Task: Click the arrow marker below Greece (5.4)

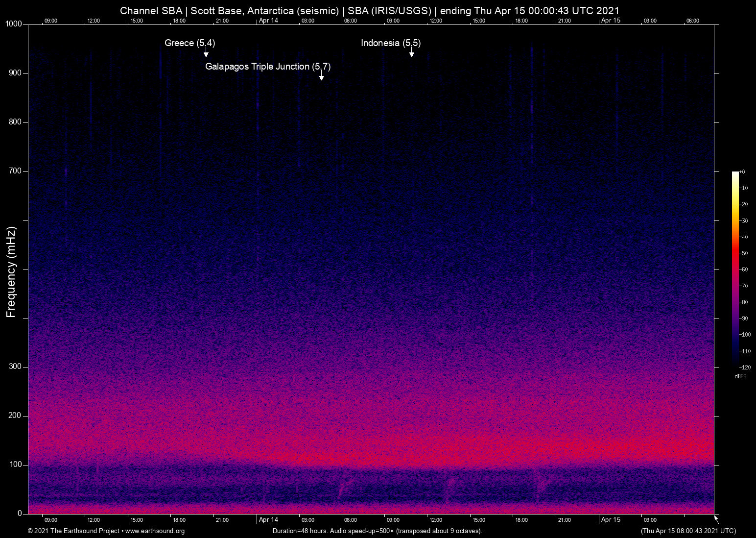Action: 206,53
